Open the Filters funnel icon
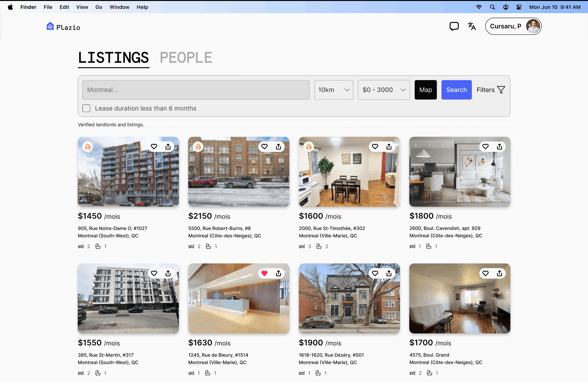 pos(501,90)
